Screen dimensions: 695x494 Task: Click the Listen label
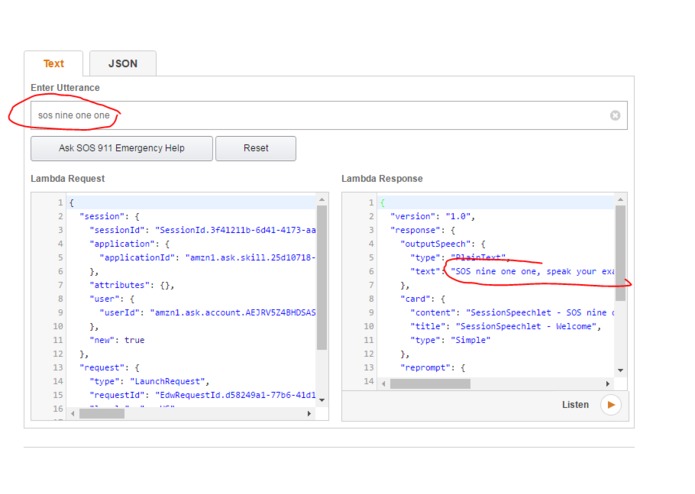[575, 405]
